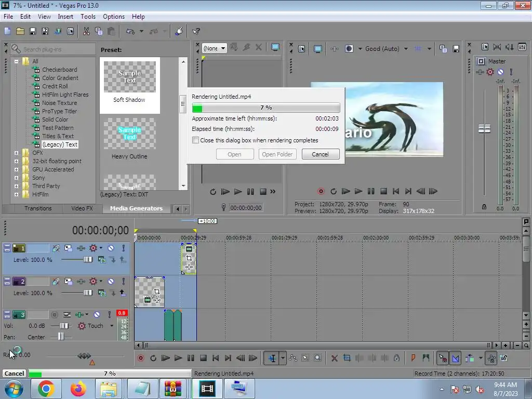Open Project Video Properties in preview toolbar
Screen dimensions: 532x399
tap(302, 49)
